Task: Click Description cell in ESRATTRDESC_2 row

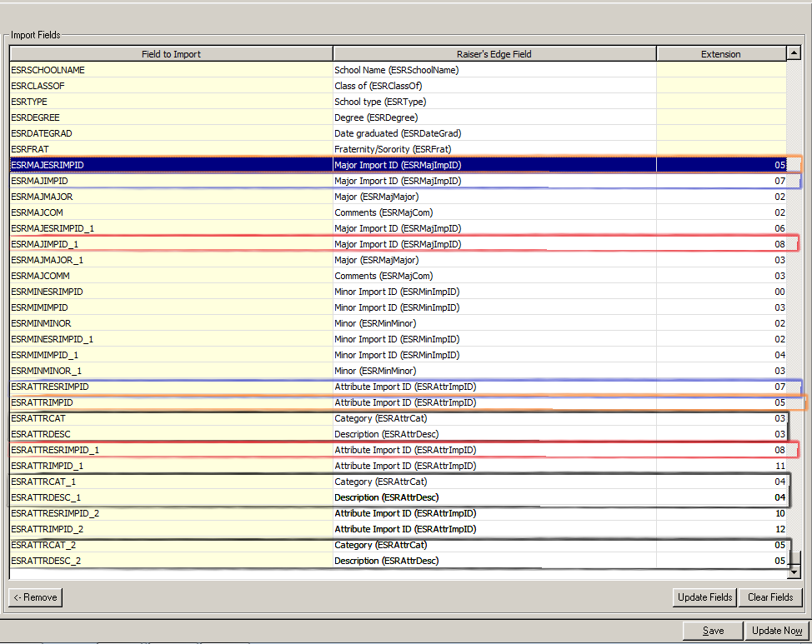Action: pyautogui.click(x=494, y=561)
